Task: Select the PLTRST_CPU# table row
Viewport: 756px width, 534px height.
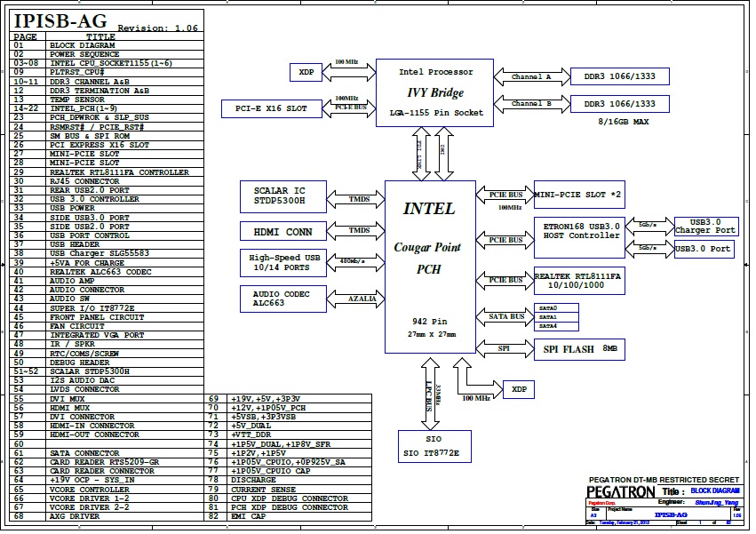Action: coord(107,72)
